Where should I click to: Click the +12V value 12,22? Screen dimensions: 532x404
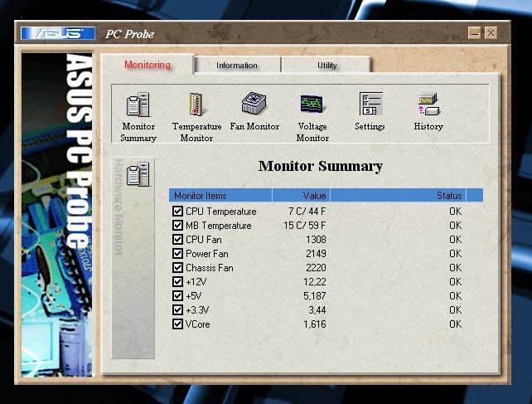pos(315,282)
